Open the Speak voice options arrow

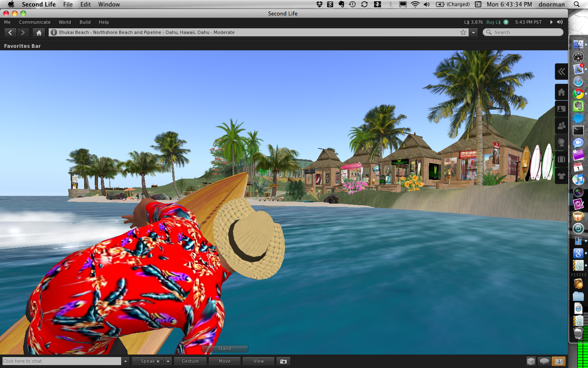pos(168,361)
